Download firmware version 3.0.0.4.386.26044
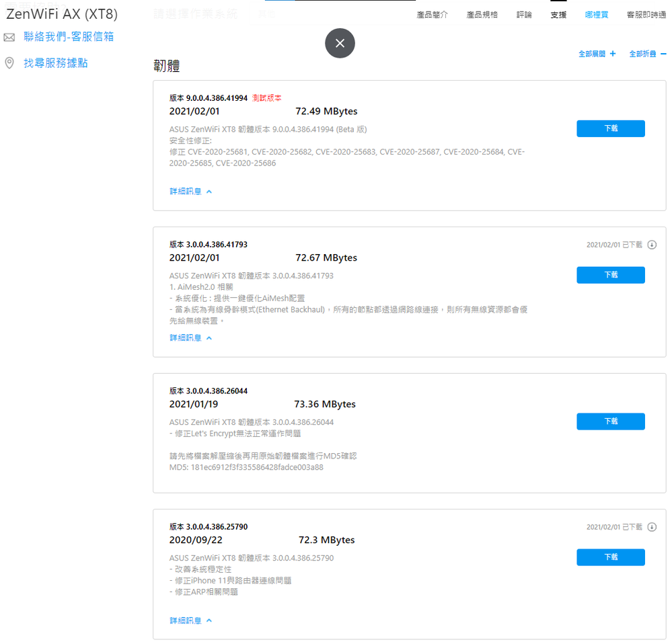This screenshot has width=672, height=644. click(x=610, y=421)
